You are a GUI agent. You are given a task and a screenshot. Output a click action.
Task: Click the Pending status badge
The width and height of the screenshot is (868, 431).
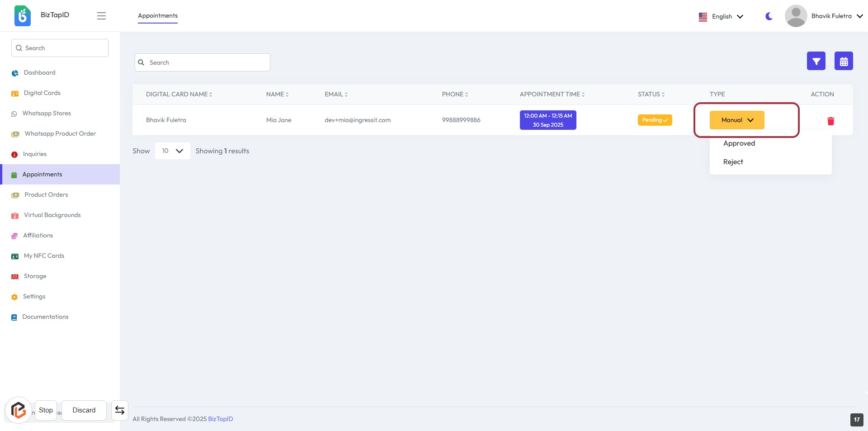pyautogui.click(x=655, y=120)
